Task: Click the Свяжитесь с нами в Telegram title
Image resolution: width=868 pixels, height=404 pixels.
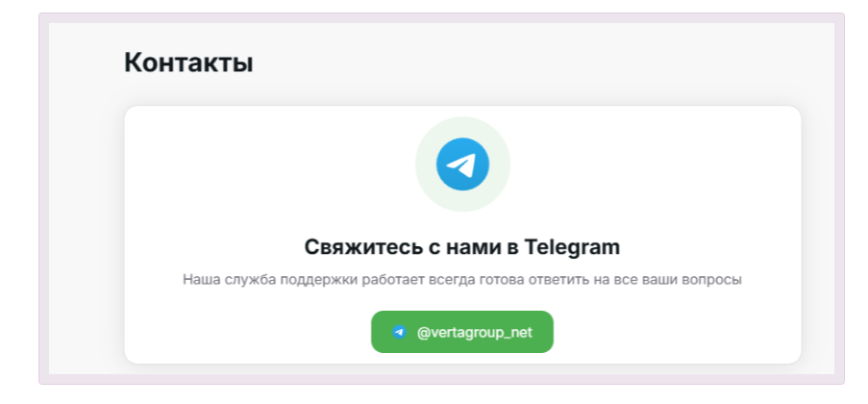Action: click(x=462, y=247)
